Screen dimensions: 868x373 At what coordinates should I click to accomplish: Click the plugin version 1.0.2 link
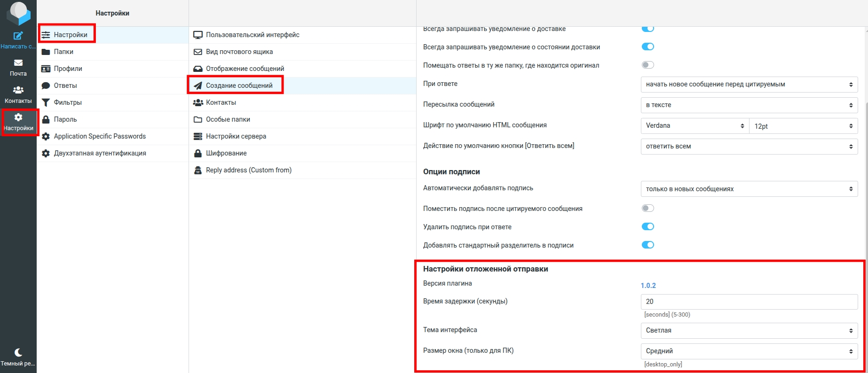[648, 286]
